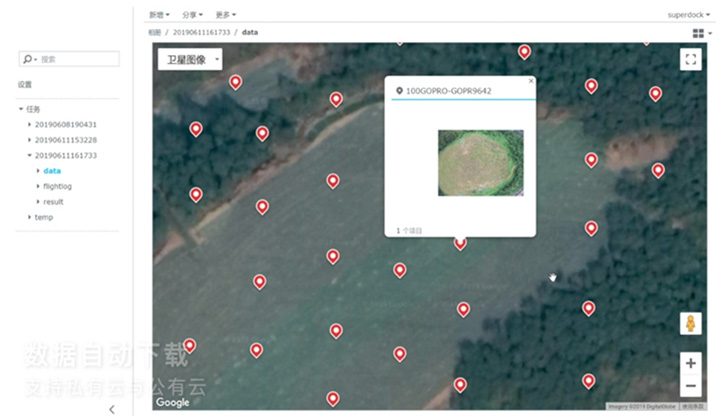Click the map marker under the popup pointer
The width and height of the screenshot is (720, 420).
coord(460,244)
